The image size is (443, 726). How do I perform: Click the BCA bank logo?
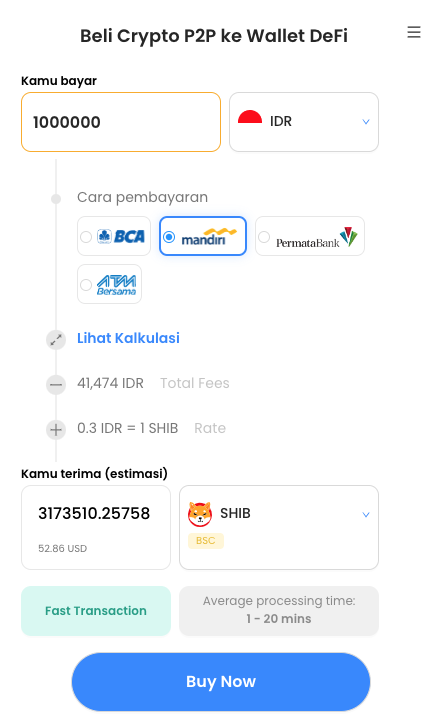[121, 236]
